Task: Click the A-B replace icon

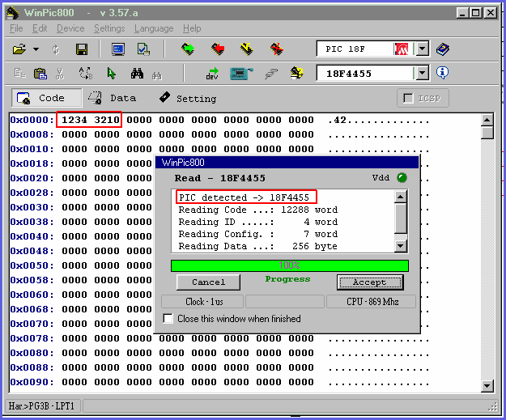Action: 86,73
